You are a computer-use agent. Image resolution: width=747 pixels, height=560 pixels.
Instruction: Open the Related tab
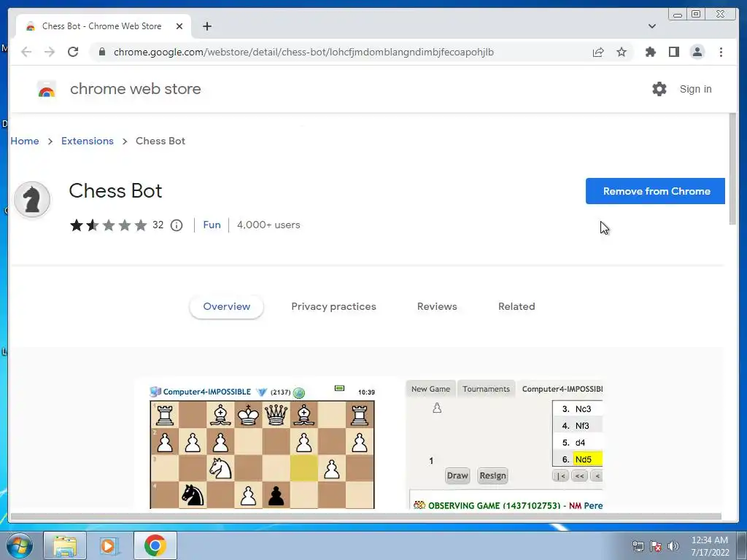pos(516,307)
